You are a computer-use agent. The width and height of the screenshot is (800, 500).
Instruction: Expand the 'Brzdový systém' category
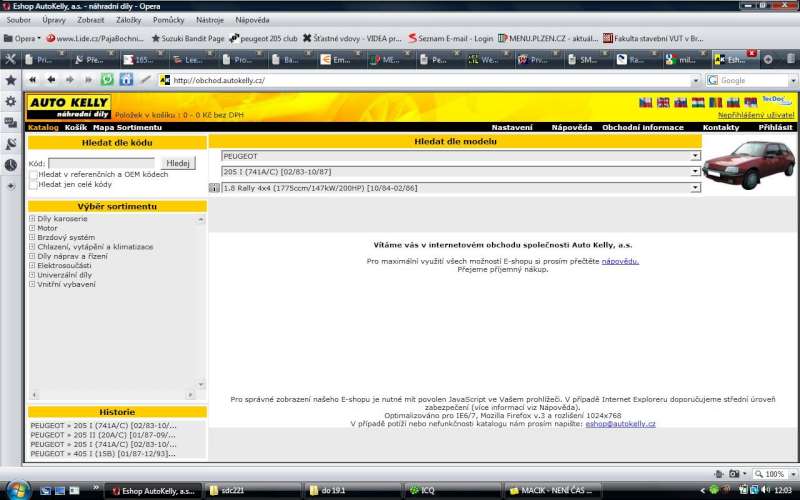pyautogui.click(x=32, y=237)
